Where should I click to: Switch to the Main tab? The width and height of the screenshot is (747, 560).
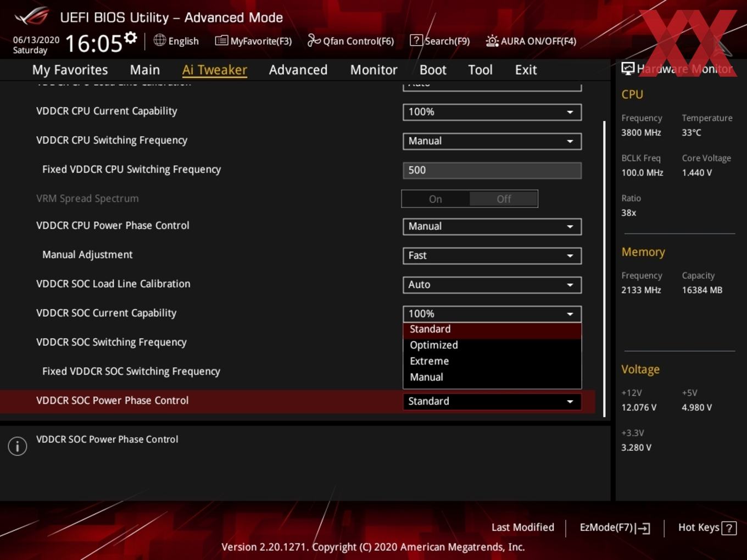145,70
